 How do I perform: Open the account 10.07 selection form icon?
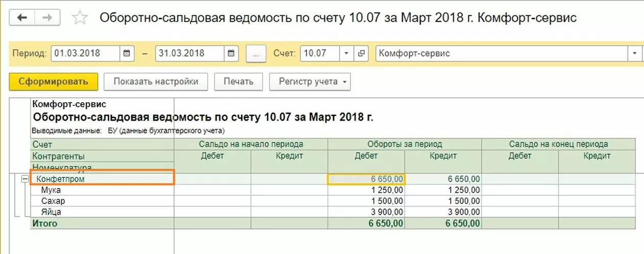pyautogui.click(x=362, y=53)
